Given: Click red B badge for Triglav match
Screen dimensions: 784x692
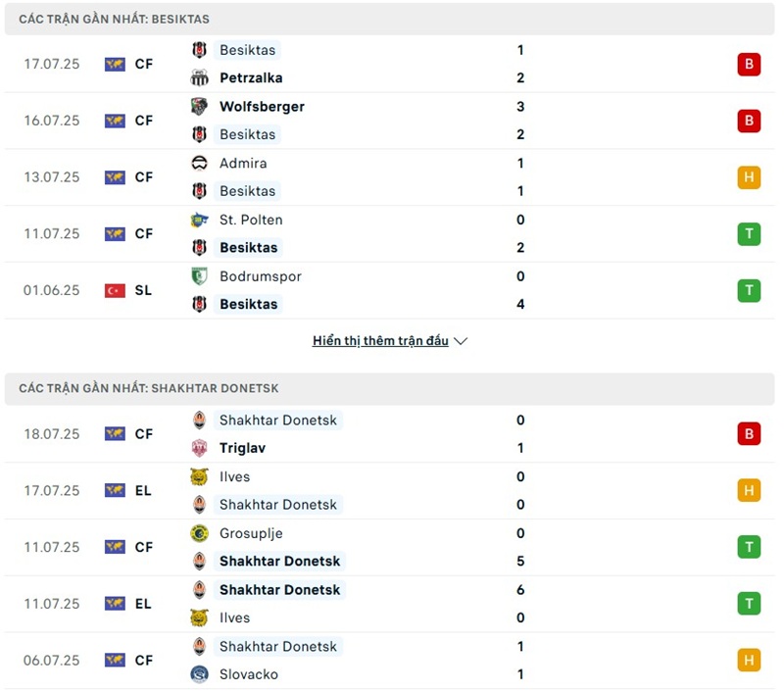Looking at the screenshot, I should click(x=749, y=434).
